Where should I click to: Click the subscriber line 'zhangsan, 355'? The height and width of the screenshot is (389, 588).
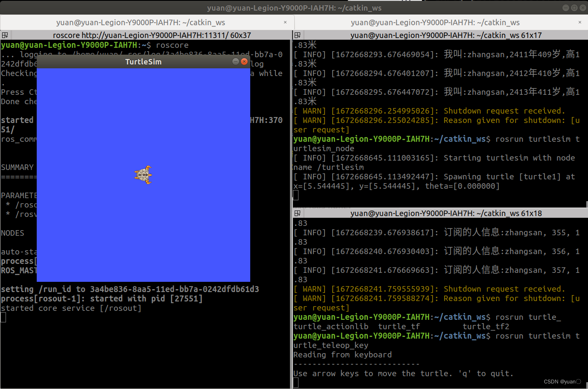(x=436, y=232)
